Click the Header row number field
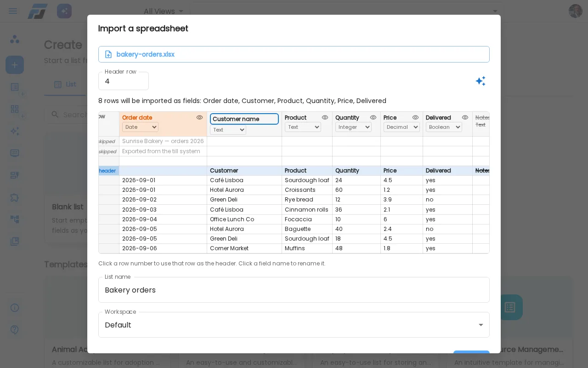 [124, 81]
